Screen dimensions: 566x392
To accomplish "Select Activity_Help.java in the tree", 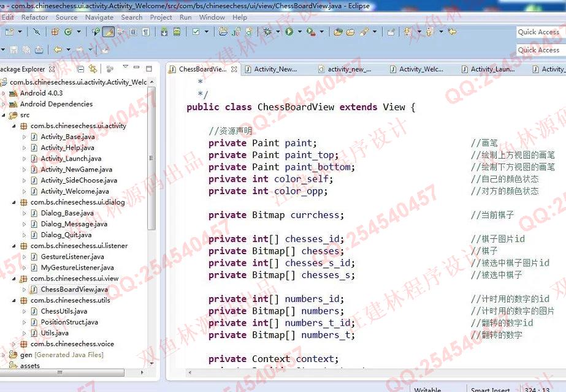I will (67, 148).
